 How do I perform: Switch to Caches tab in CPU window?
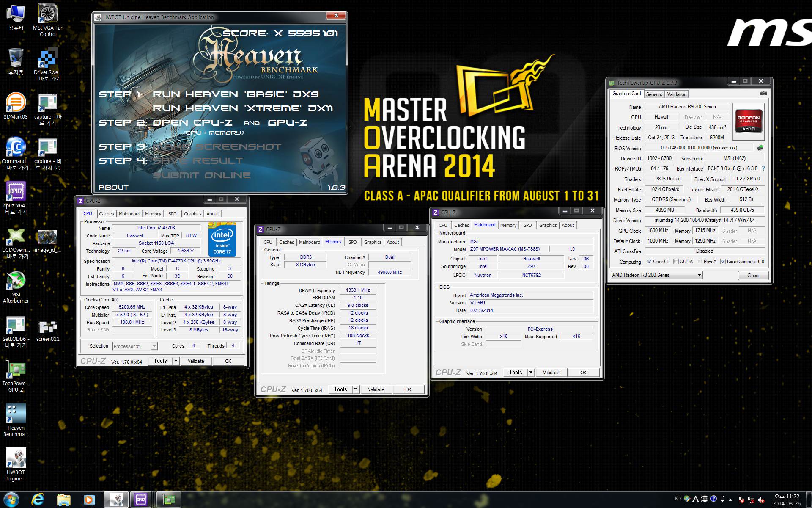pyautogui.click(x=107, y=214)
